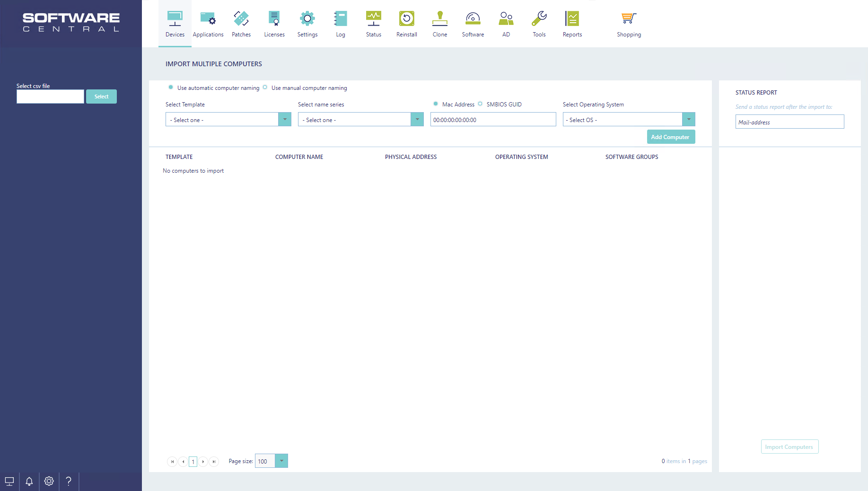Screen dimensions: 868x491
Task: Select Use manual computer naming option
Action: pyautogui.click(x=265, y=88)
